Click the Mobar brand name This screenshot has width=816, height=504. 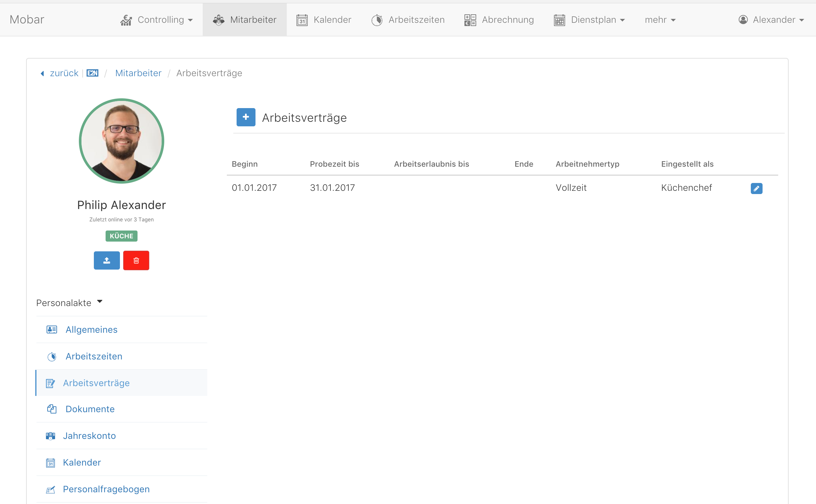coord(27,20)
